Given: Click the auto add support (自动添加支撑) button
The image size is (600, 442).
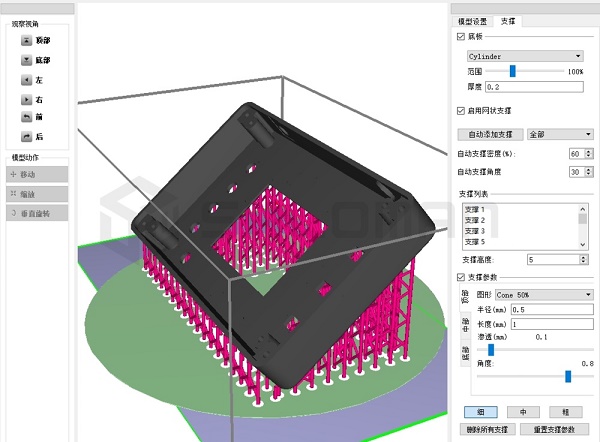Looking at the screenshot, I should tap(489, 133).
